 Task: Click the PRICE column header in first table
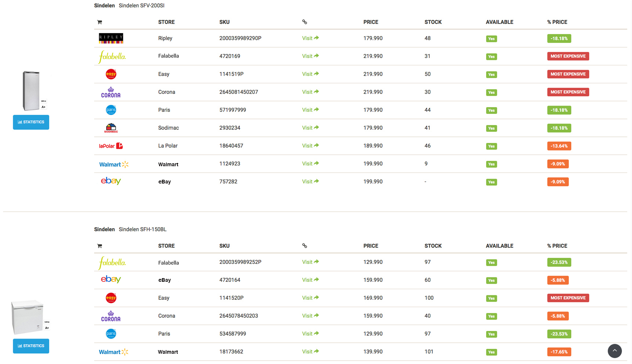click(371, 22)
